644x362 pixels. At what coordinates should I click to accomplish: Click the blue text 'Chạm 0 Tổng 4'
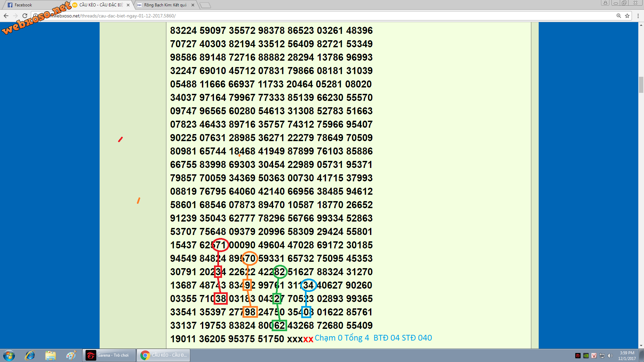(x=342, y=338)
